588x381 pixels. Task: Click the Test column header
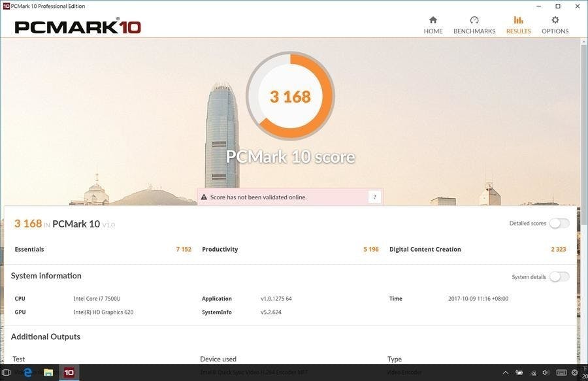tap(19, 359)
